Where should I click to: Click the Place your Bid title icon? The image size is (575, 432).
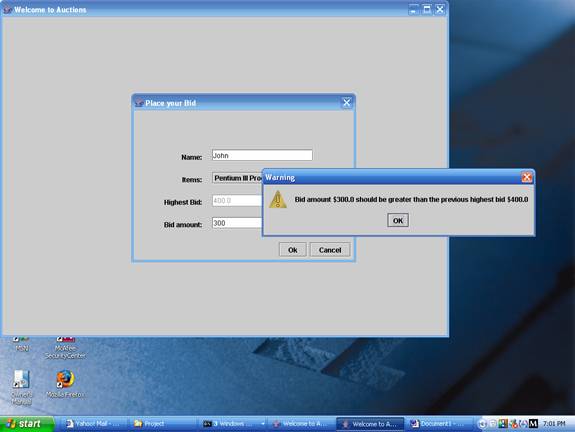pyautogui.click(x=139, y=103)
